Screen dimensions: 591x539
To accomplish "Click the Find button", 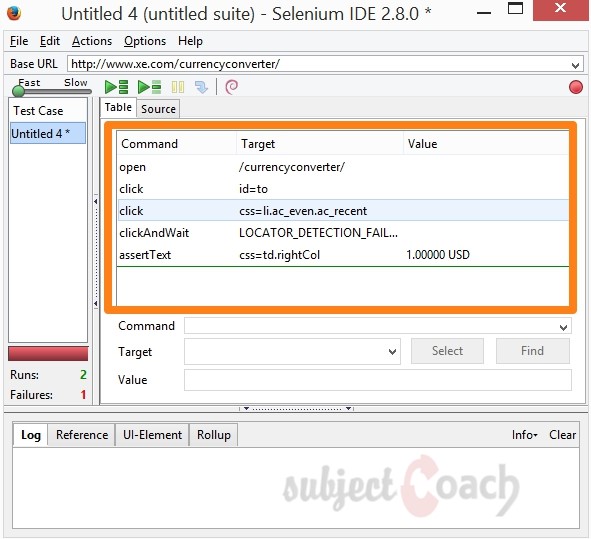I will (x=532, y=351).
